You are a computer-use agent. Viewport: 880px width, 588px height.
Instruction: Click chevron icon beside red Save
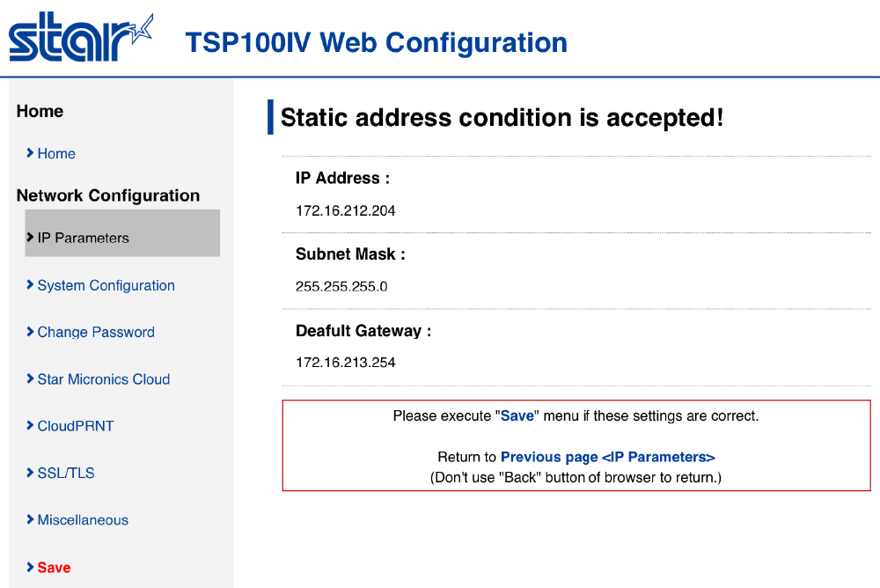pyautogui.click(x=31, y=568)
